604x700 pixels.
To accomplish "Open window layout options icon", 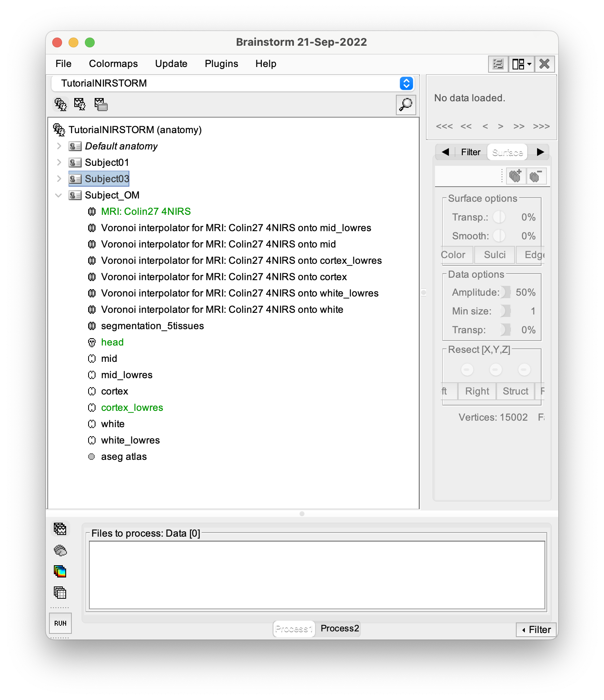I will [522, 64].
